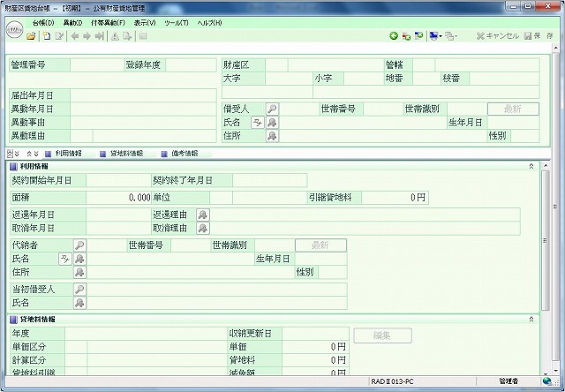The image size is (565, 392).
Task: Click the lookup icon beside 返還理由
Action: point(203,215)
